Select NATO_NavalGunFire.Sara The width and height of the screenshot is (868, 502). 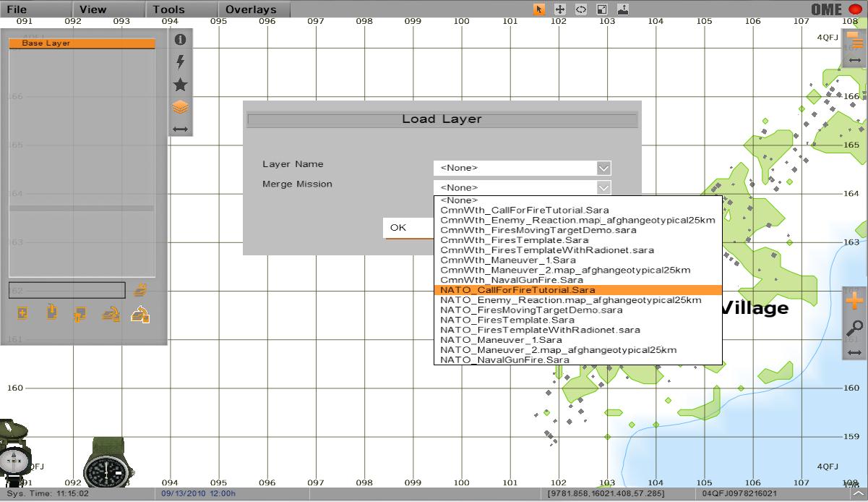click(x=578, y=360)
